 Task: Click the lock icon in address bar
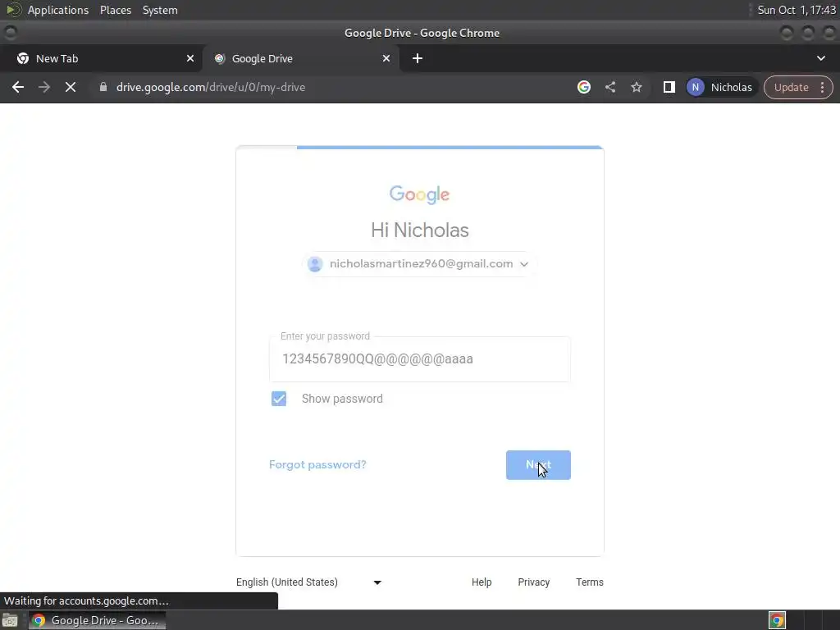point(103,87)
